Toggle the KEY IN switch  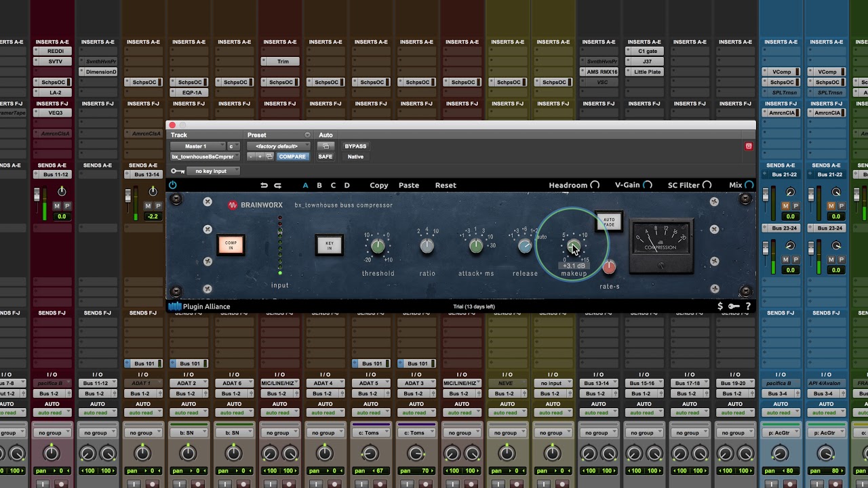click(330, 245)
